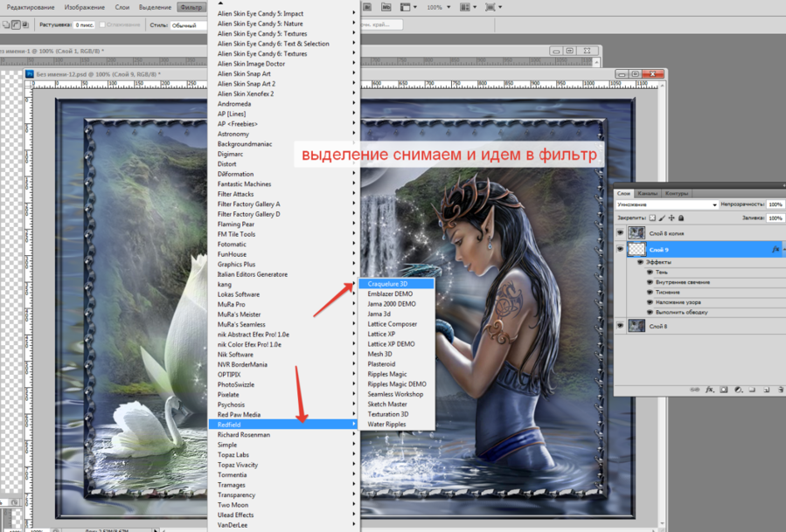786x532 pixels.
Task: Select the subtract from selection mode icon
Action: coord(16,24)
